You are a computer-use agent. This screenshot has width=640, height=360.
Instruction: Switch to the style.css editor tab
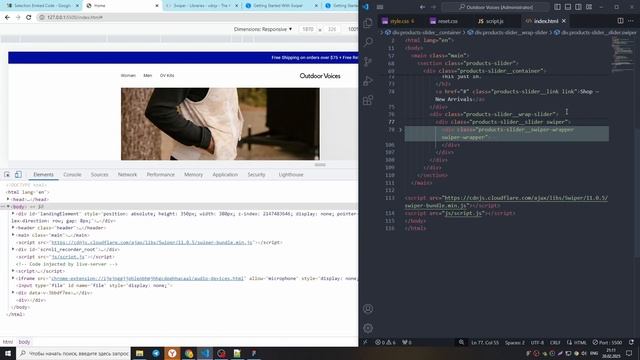pos(398,21)
